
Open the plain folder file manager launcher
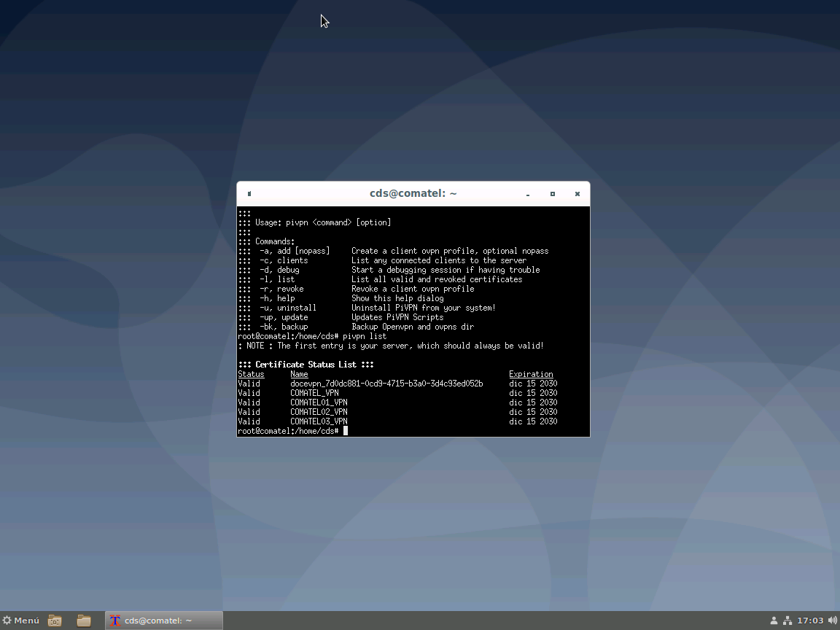84,621
